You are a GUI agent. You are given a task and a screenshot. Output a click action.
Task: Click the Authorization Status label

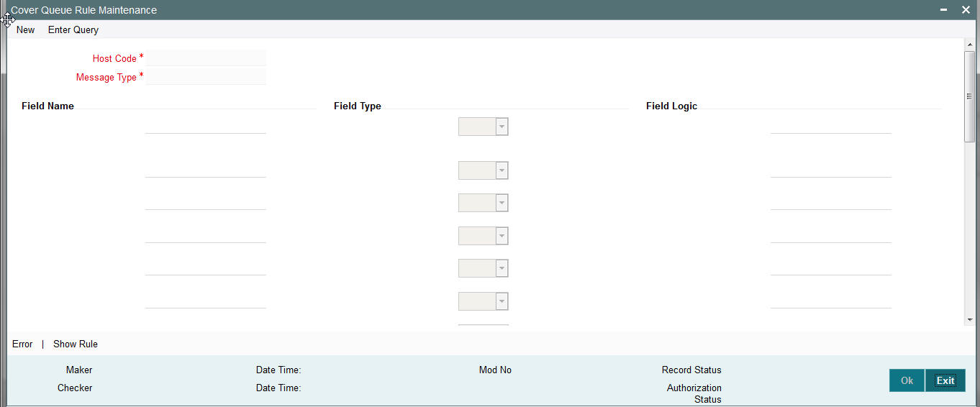pyautogui.click(x=694, y=393)
